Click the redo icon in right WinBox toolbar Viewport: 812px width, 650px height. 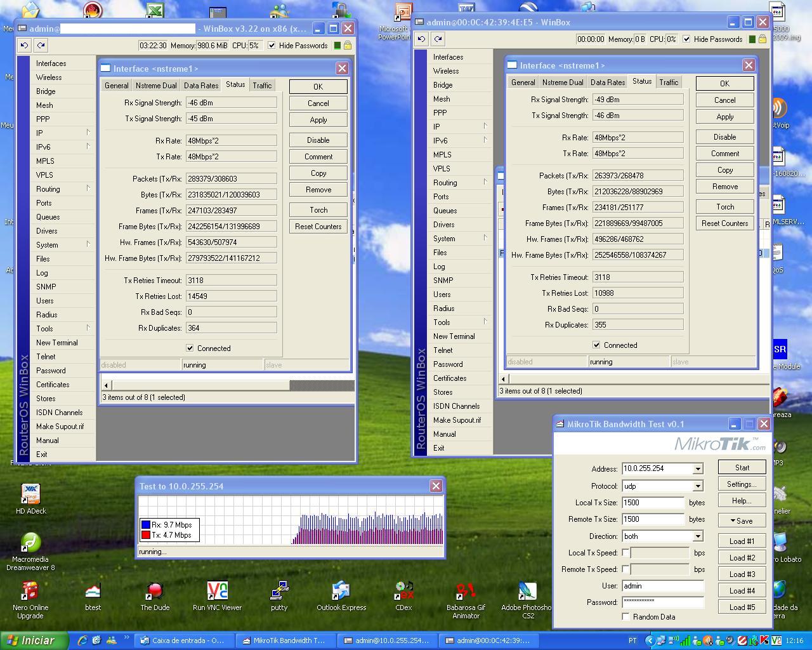[x=438, y=39]
